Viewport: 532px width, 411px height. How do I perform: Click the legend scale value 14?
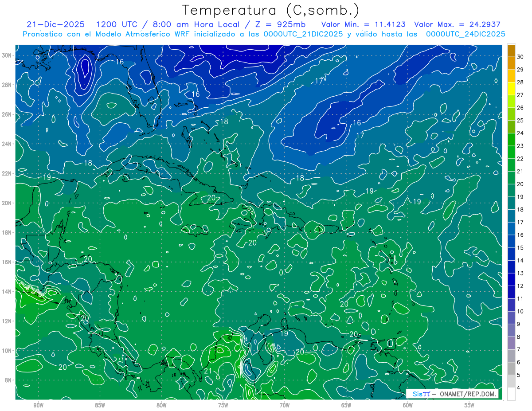pyautogui.click(x=520, y=261)
